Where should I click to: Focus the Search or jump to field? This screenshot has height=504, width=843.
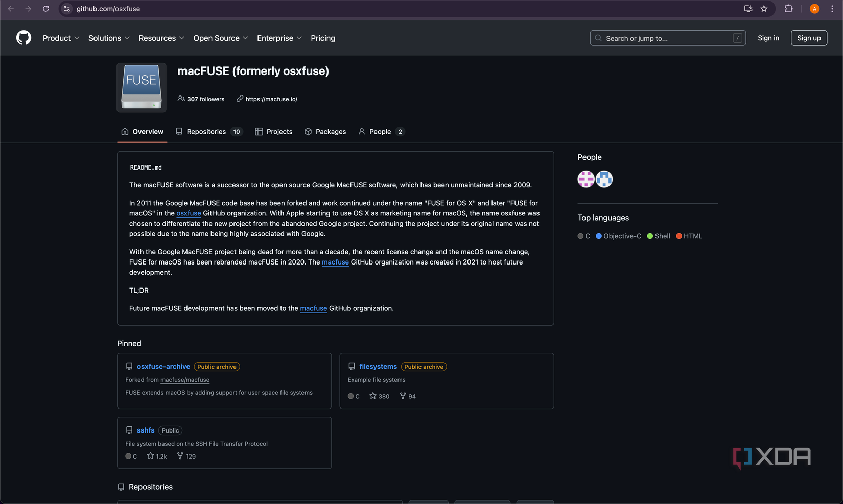tap(668, 38)
